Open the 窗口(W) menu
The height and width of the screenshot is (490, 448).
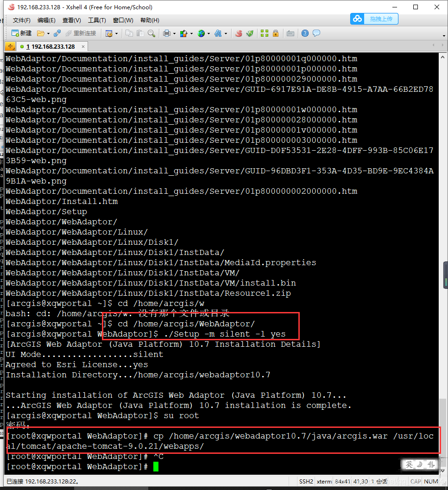[x=123, y=20]
